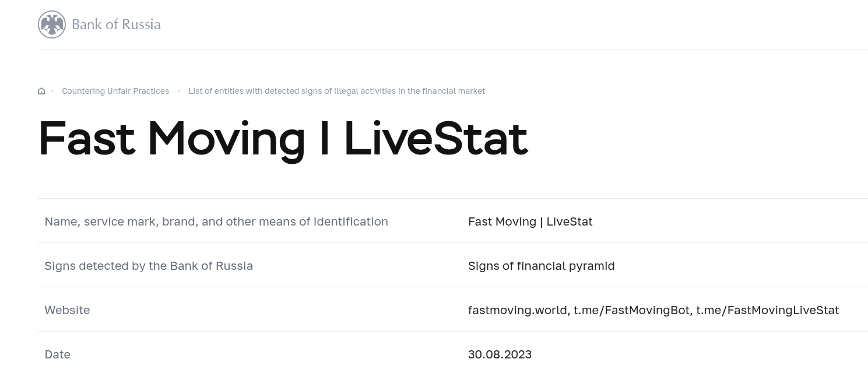Go to home via breadcrumb house icon
This screenshot has height=373, width=868.
pyautogui.click(x=41, y=91)
